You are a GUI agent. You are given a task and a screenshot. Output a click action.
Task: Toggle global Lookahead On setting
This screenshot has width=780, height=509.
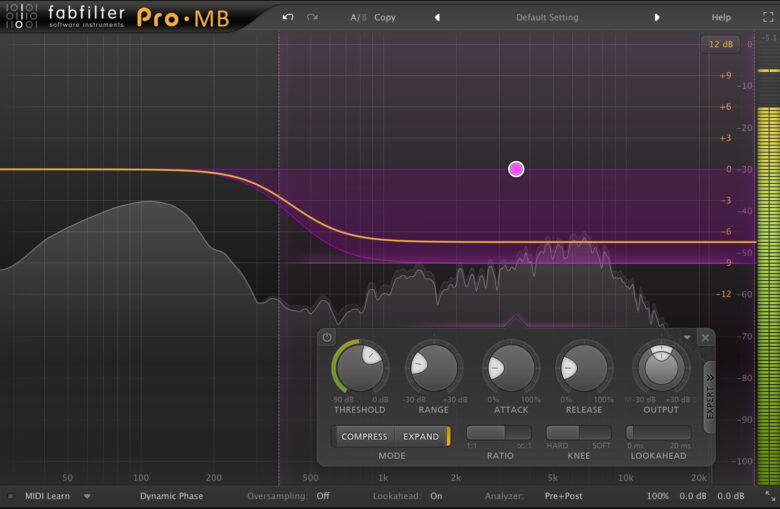(x=436, y=496)
